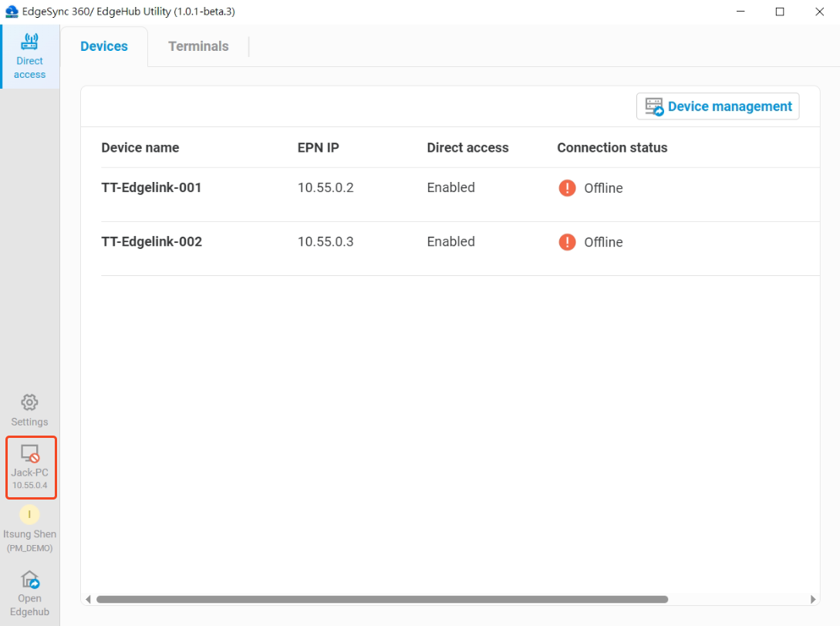This screenshot has width=840, height=626.
Task: Click the EdgeSync 360 app icon in titlebar
Action: (x=11, y=12)
